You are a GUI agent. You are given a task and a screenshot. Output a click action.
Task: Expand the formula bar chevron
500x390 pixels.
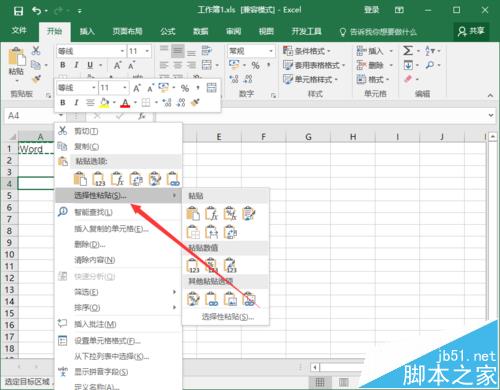[x=491, y=116]
